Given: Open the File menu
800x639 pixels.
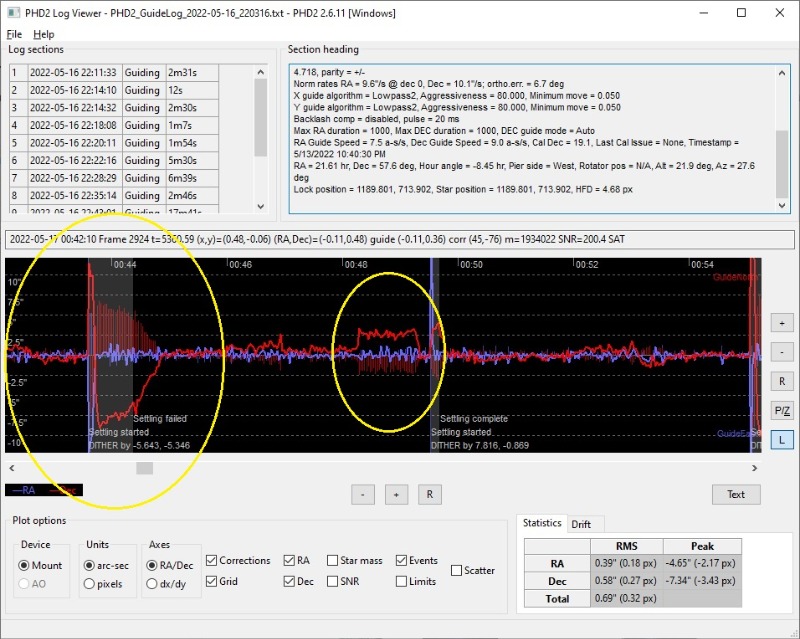Looking at the screenshot, I should (x=14, y=34).
